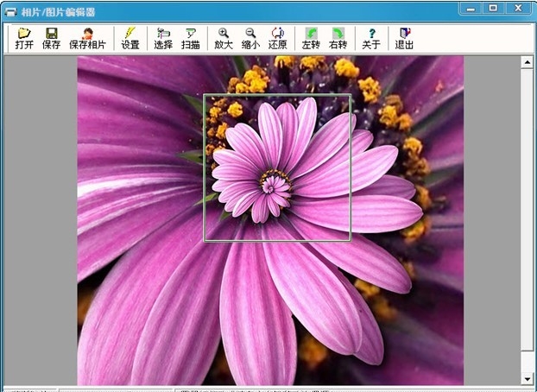The image size is (537, 392).
Task: Open 设置 settings with lightning icon
Action: pos(130,38)
